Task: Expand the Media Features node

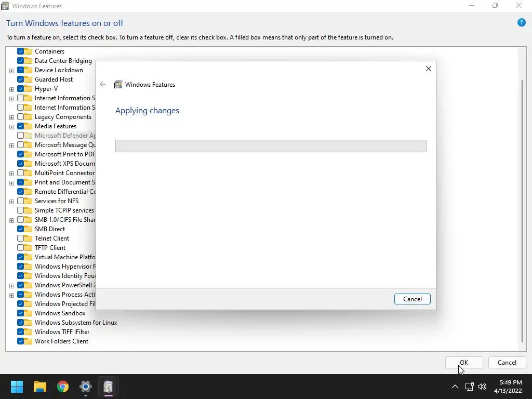Action: (x=11, y=127)
